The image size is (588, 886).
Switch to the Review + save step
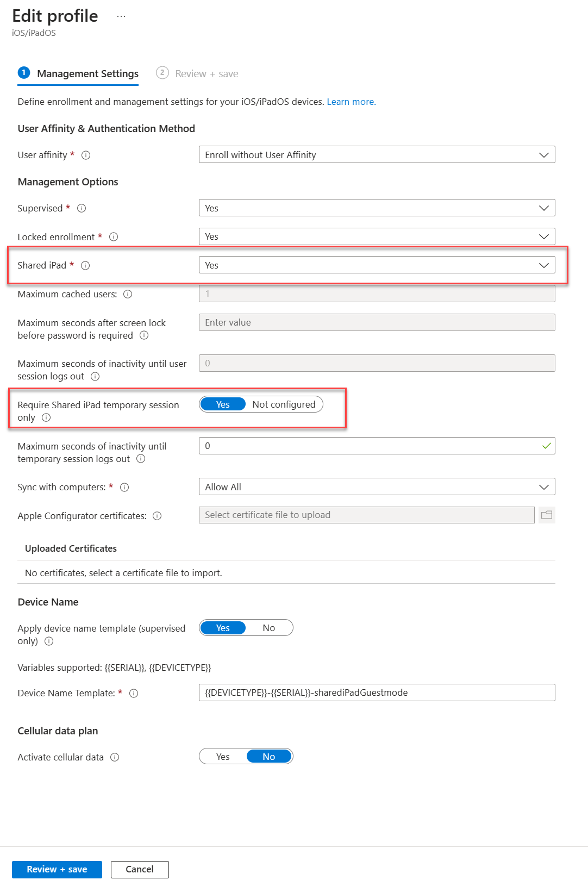tap(207, 73)
